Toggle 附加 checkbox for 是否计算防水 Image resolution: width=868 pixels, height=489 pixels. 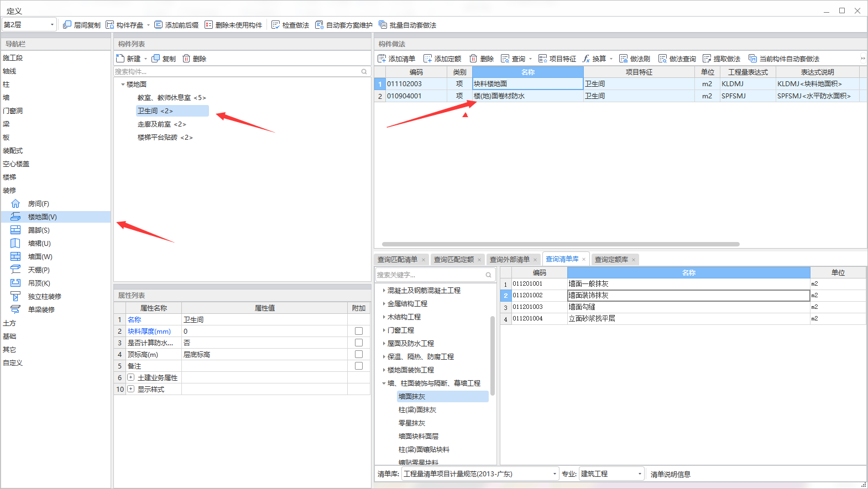[x=359, y=343]
